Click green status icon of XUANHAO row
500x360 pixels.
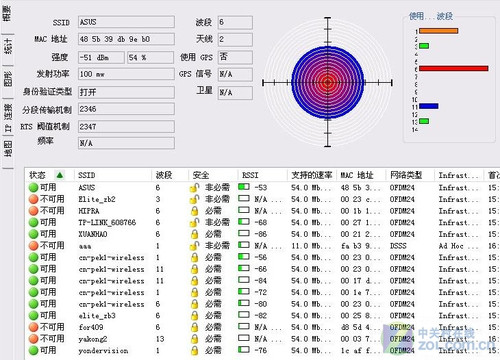point(33,234)
